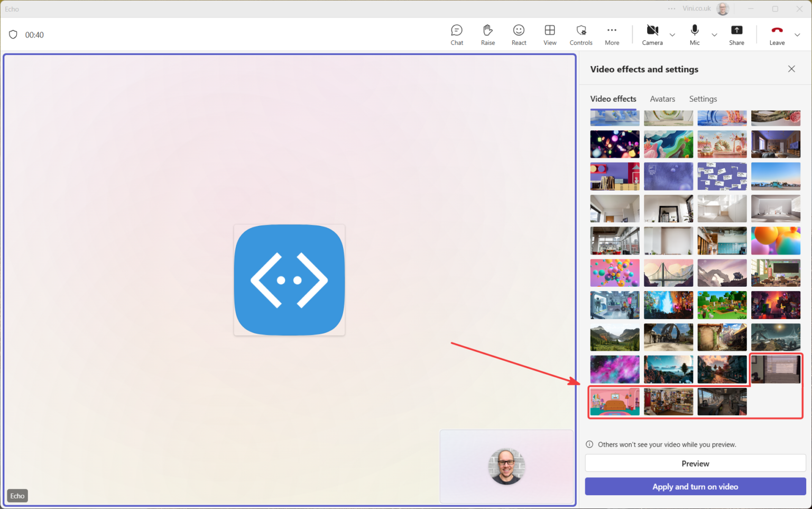This screenshot has width=812, height=509.
Task: Click the red Leave call button
Action: coord(777,35)
